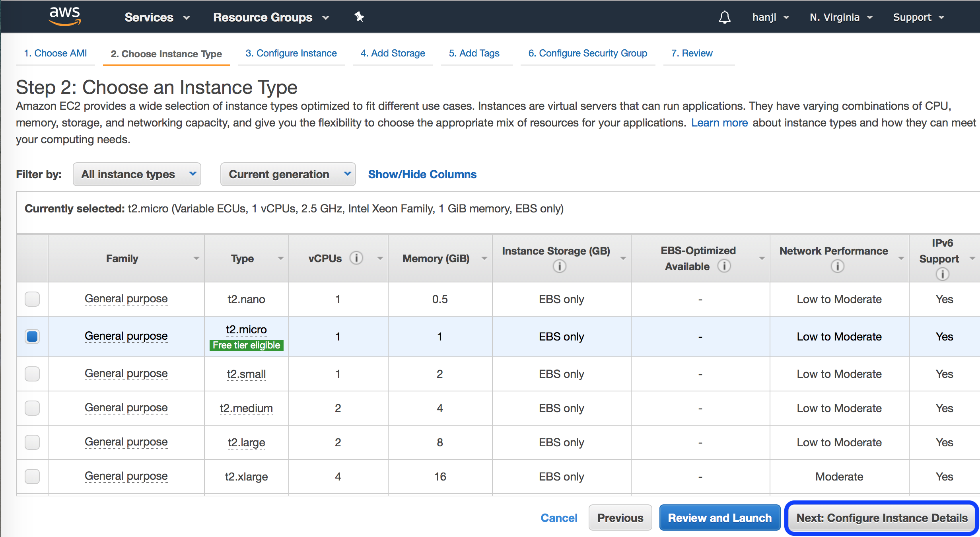Click EBS-Optimized Available info icon
Image resolution: width=980 pixels, height=537 pixels.
pyautogui.click(x=724, y=266)
